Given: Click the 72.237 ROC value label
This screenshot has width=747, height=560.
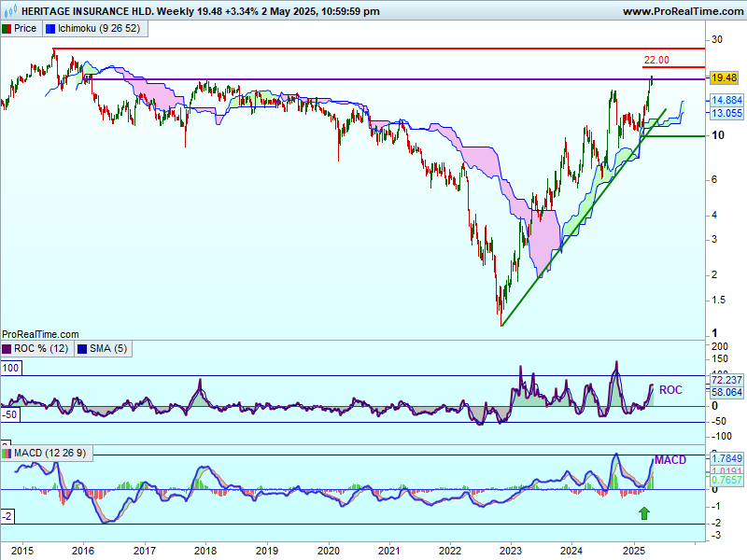Looking at the screenshot, I should tap(726, 381).
